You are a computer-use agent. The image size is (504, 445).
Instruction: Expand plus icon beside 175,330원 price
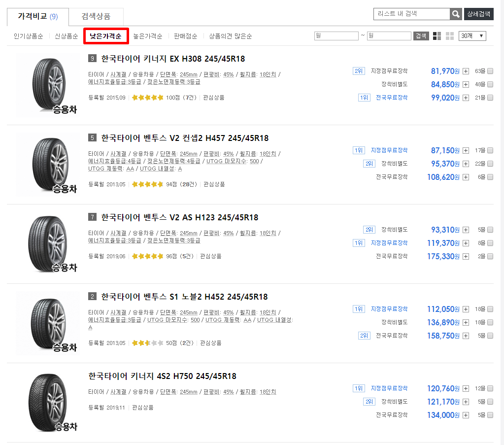pyautogui.click(x=466, y=257)
